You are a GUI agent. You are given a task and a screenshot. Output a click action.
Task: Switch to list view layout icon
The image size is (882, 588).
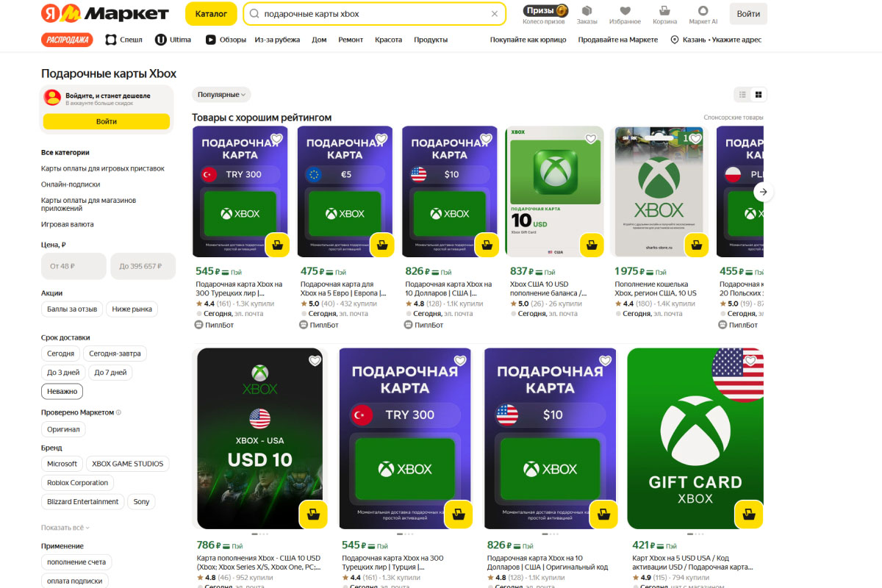tap(742, 94)
